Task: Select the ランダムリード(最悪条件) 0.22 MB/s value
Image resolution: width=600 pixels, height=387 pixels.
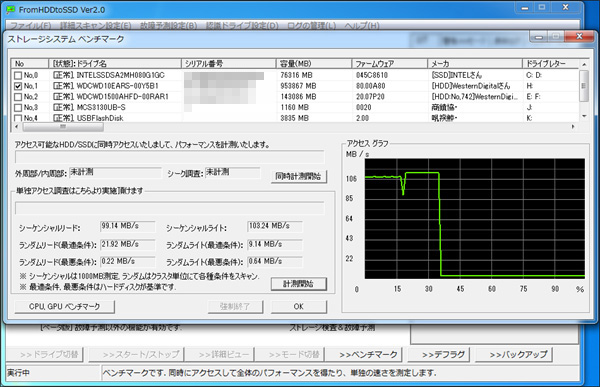Action: [x=128, y=261]
